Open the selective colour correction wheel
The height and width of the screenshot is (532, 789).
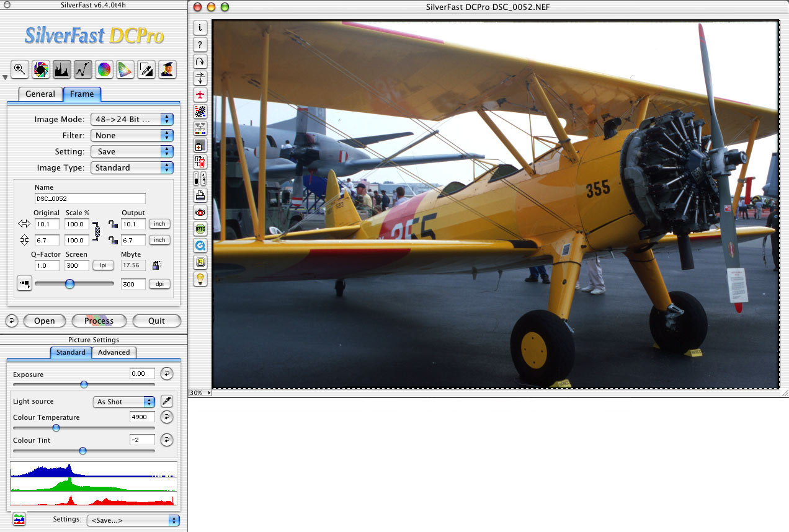point(104,70)
